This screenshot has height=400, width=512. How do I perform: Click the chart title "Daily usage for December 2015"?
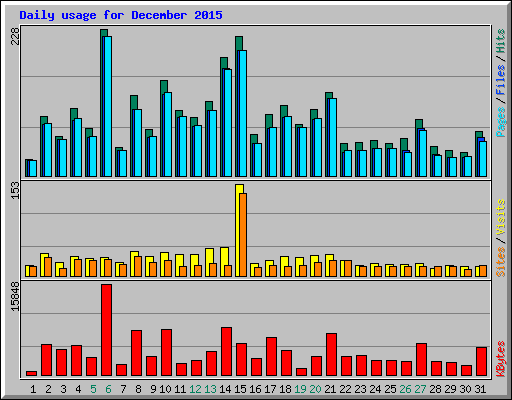[x=121, y=15]
